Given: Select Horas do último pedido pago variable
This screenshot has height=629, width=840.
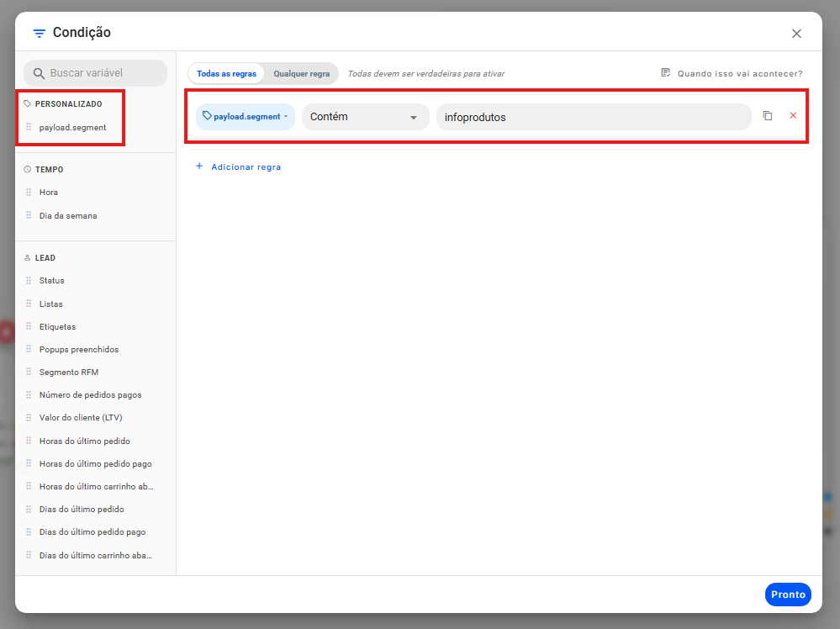Looking at the screenshot, I should pos(95,464).
